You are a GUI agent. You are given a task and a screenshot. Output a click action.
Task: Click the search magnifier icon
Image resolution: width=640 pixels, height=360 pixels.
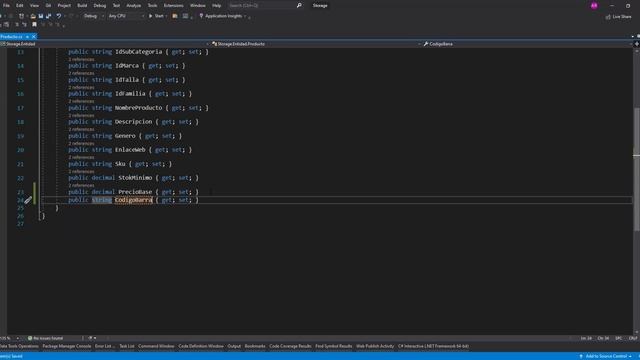point(299,5)
